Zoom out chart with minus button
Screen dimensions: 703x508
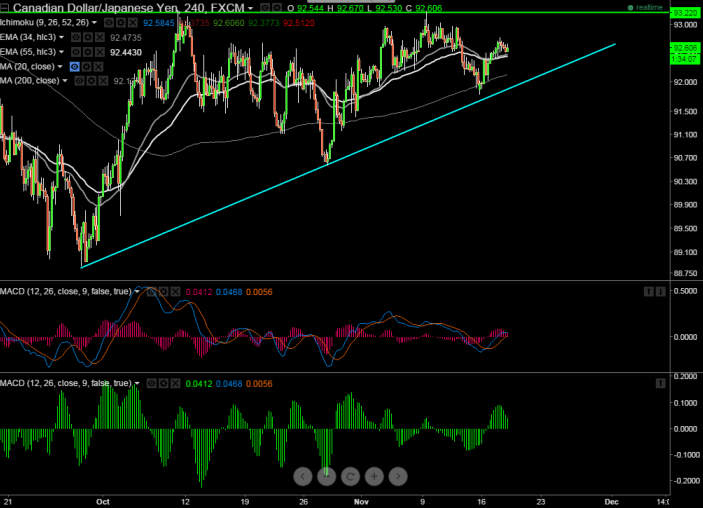pyautogui.click(x=326, y=476)
